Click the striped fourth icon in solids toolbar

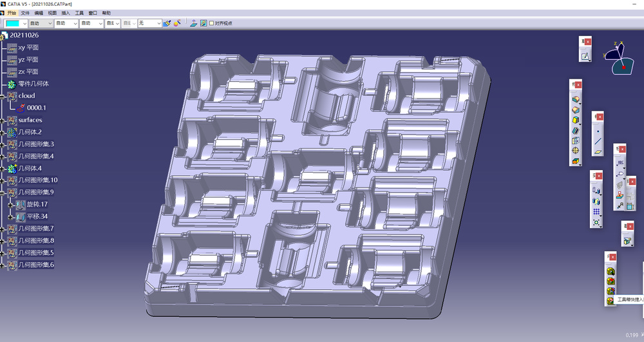tap(575, 131)
